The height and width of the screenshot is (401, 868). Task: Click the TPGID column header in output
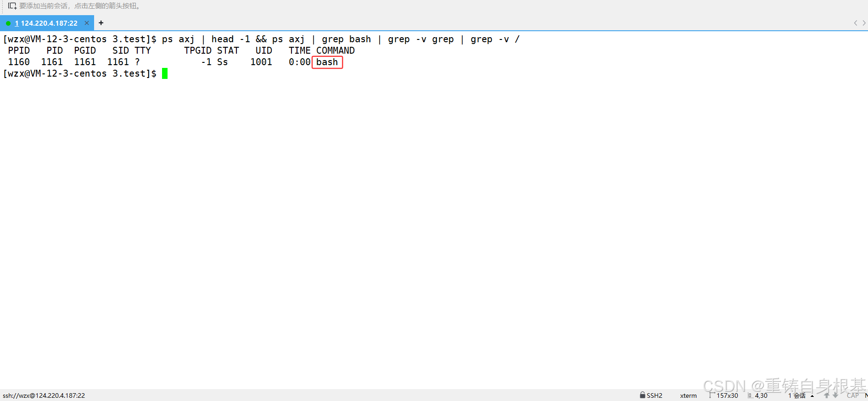click(x=198, y=50)
